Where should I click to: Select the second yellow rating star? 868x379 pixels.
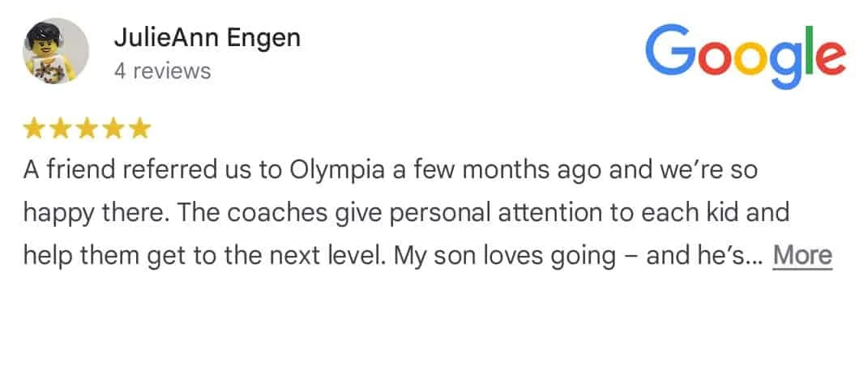60,129
